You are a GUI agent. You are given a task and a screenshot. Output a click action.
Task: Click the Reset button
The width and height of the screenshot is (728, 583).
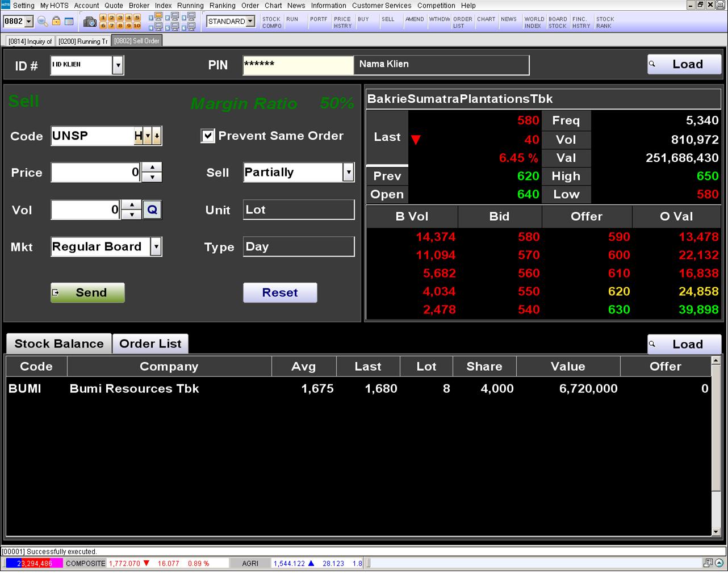[x=280, y=292]
